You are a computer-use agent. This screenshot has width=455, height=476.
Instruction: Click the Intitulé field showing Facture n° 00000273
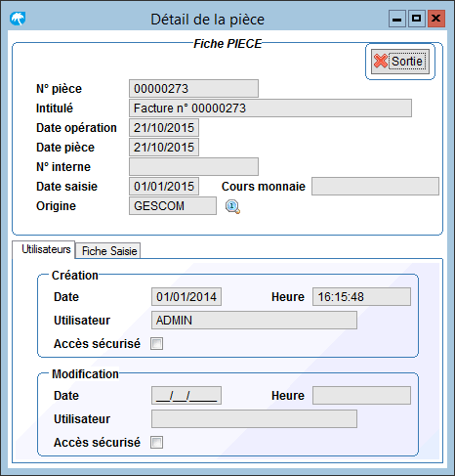pyautogui.click(x=270, y=108)
